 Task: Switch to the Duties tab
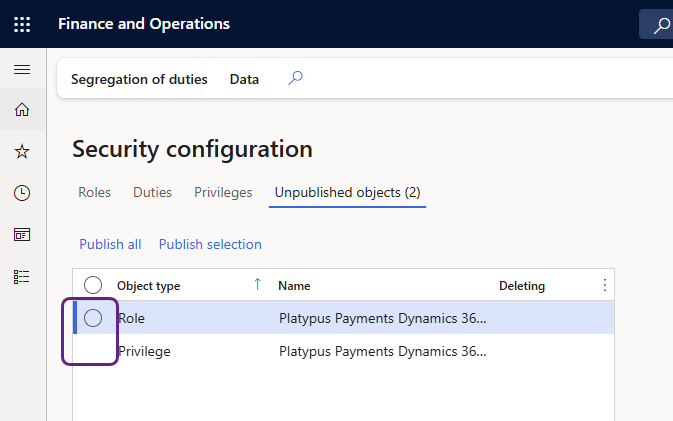tap(152, 192)
